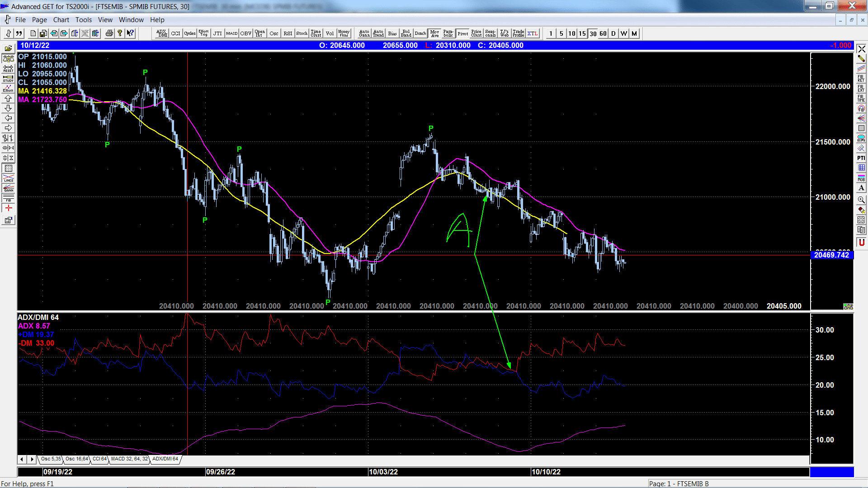Screen dimensions: 868x488
Task: Add the OBV indicator
Action: [x=246, y=33]
